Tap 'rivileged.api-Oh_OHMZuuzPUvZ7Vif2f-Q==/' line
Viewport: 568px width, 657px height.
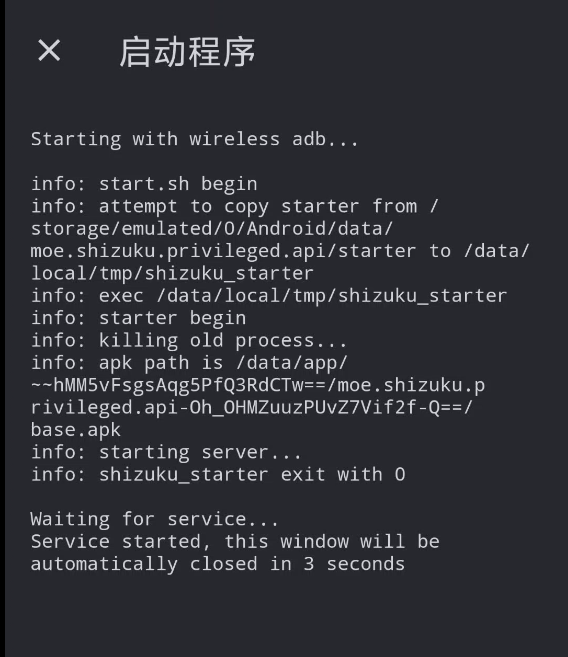click(x=252, y=408)
